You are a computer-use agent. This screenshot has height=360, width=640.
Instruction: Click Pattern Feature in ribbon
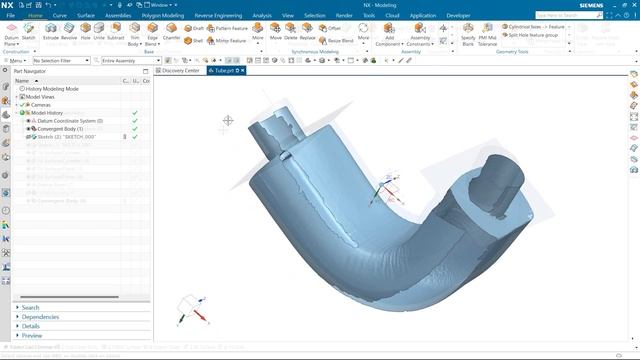227,28
